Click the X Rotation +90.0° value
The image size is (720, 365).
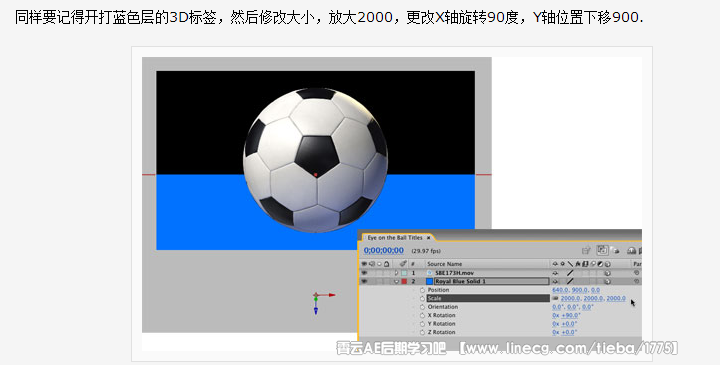coord(571,315)
